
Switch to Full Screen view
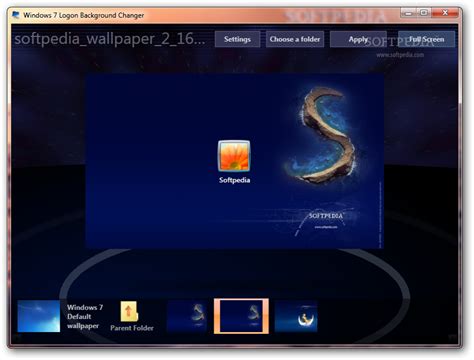pyautogui.click(x=426, y=39)
